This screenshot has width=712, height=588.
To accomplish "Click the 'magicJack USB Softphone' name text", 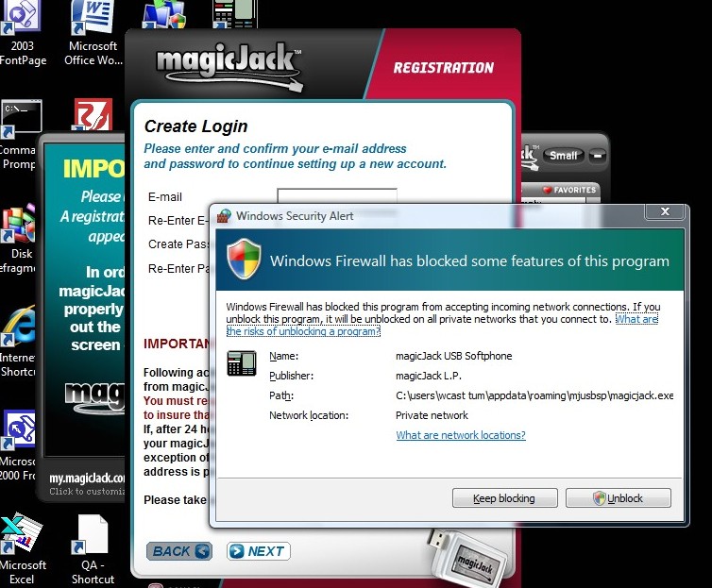I will click(x=453, y=356).
